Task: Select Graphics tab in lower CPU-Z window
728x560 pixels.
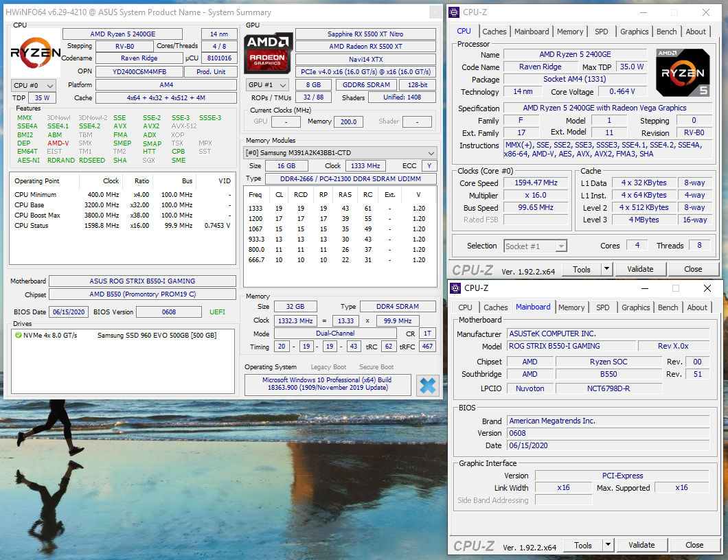Action: [x=635, y=307]
